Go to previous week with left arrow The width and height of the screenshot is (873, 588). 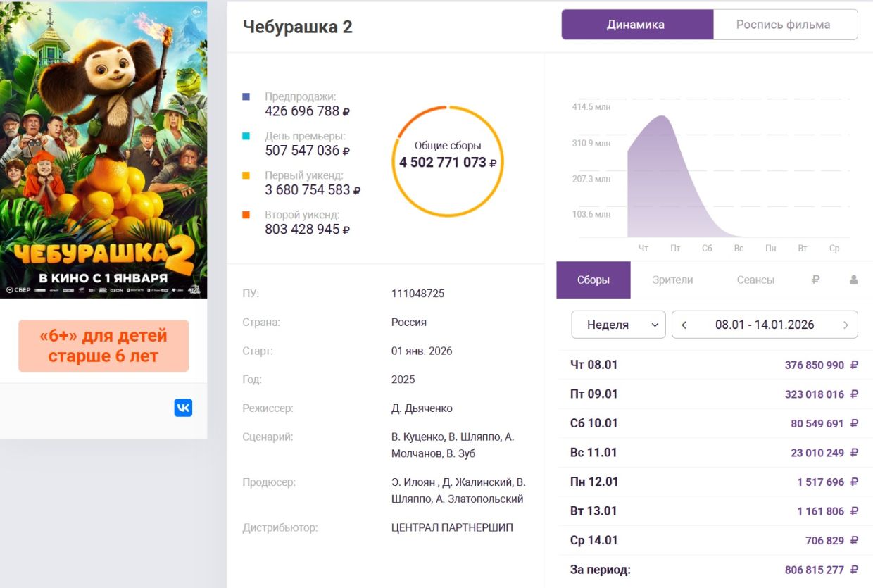[684, 325]
